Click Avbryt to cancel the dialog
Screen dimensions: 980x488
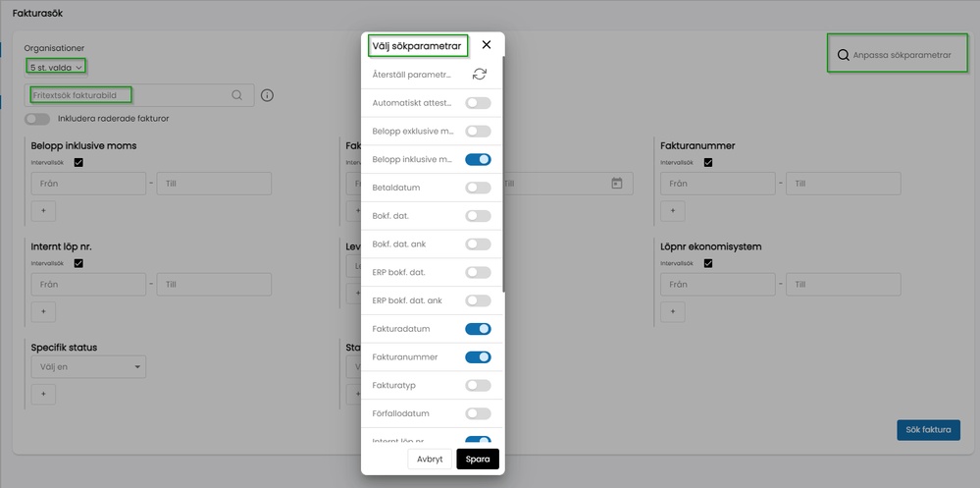(430, 459)
